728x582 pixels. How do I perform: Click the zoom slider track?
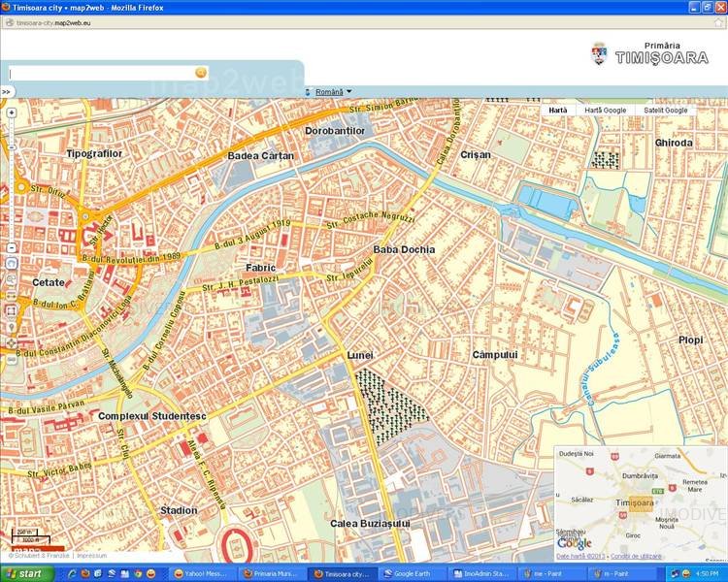[x=11, y=179]
